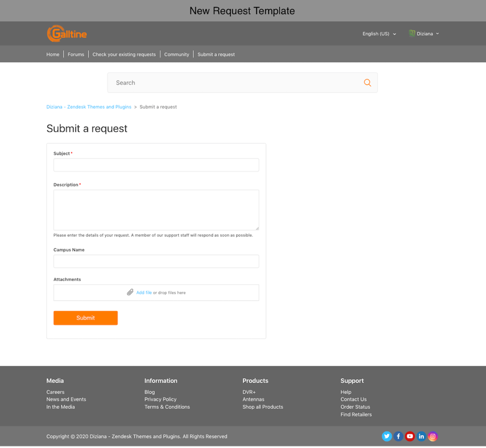Open Shop all Products footer link
Screen dimensions: 486x448
263,407
